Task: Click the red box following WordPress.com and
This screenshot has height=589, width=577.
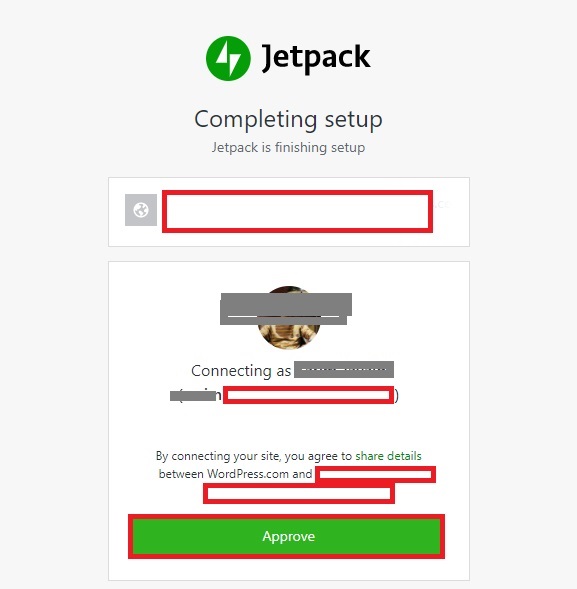Action: 376,475
